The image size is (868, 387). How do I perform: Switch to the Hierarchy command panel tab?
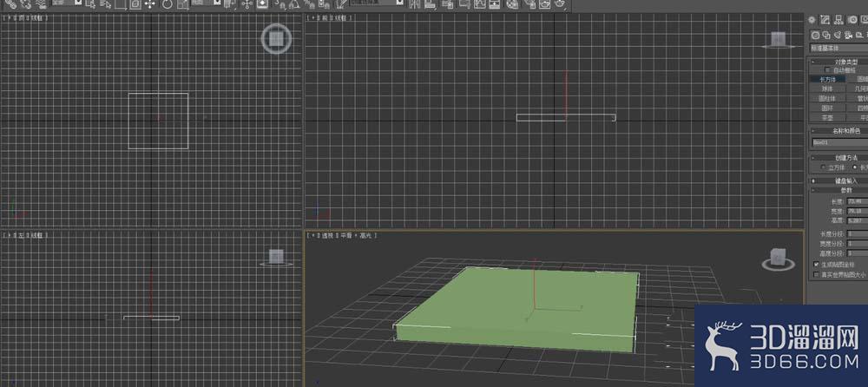click(x=838, y=20)
